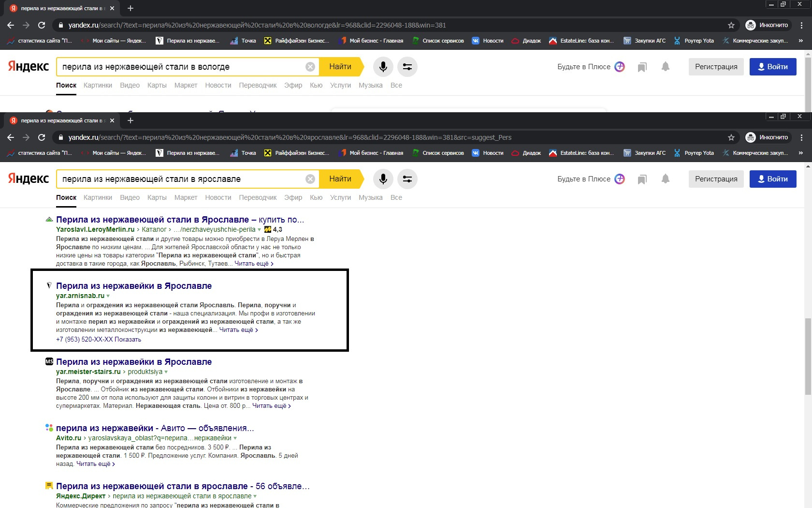The width and height of the screenshot is (812, 508).
Task: Go back in the Вологда browser window
Action: [x=11, y=25]
